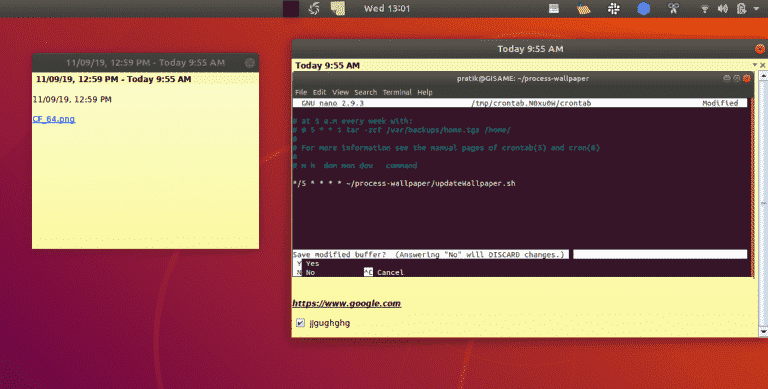Close the left sticky note window
768x389 pixels.
[250, 63]
